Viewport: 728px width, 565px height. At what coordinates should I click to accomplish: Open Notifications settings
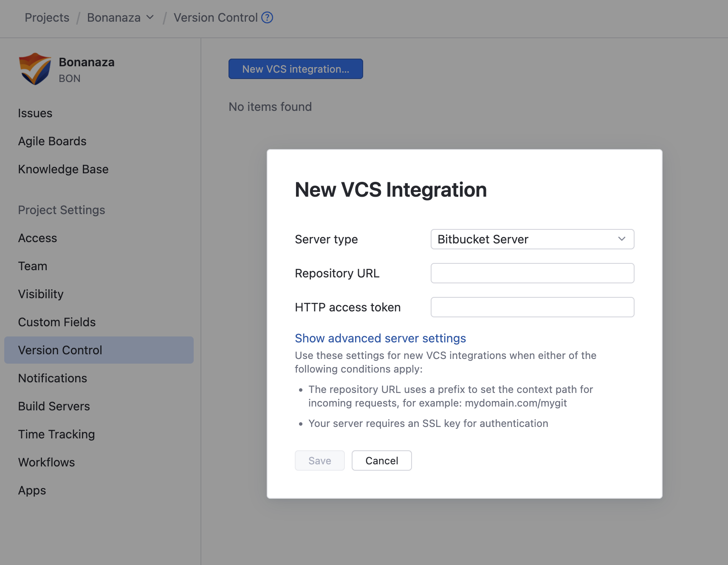click(52, 378)
